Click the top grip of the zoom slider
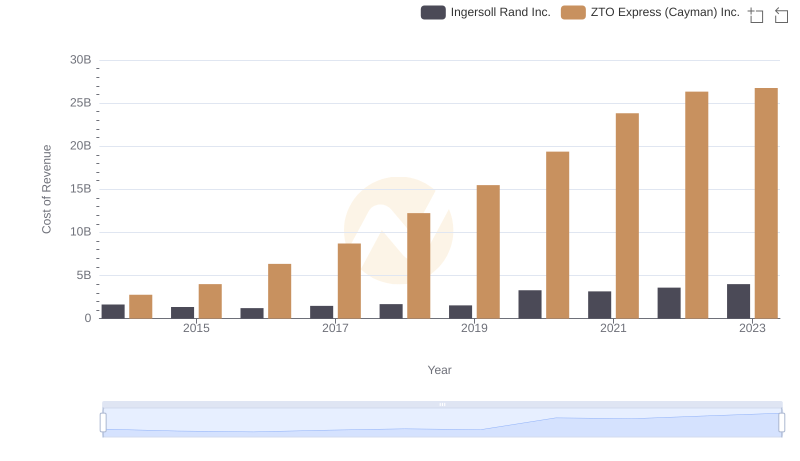The height and width of the screenshot is (461, 800). click(x=442, y=404)
